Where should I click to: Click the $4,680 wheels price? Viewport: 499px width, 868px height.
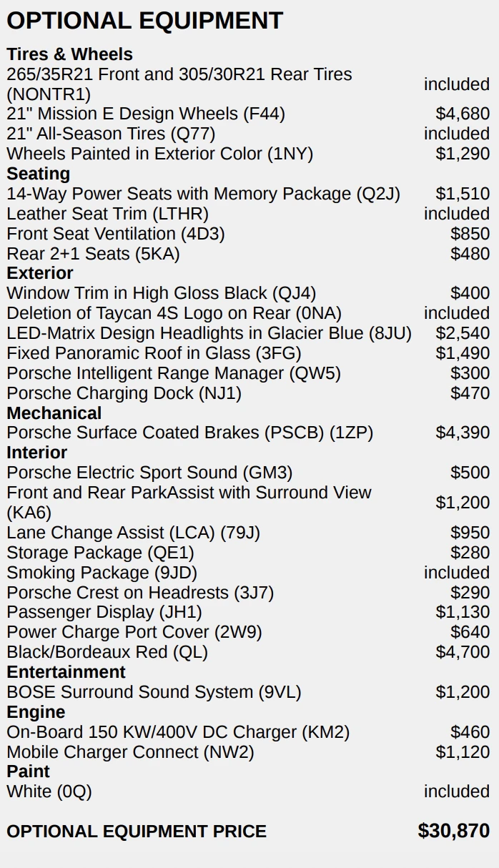463,114
